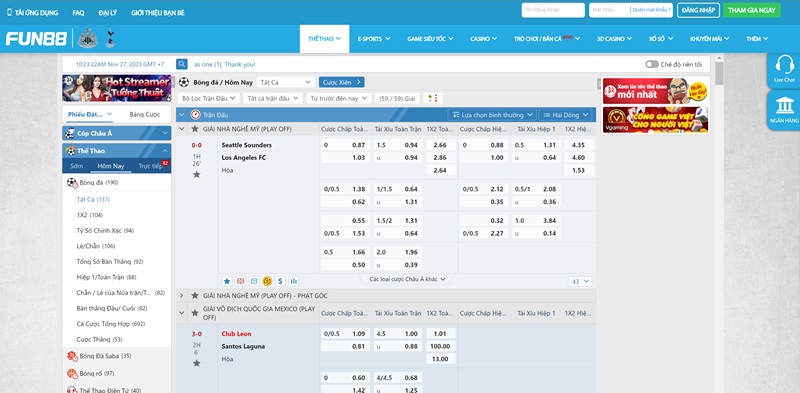Open the Thể Thao main menu

pos(324,39)
